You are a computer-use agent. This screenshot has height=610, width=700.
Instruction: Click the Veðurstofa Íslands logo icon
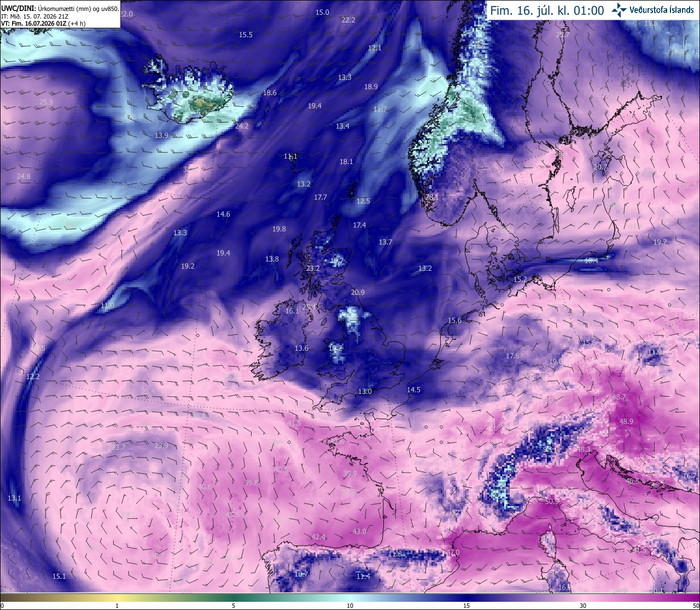coord(619,10)
